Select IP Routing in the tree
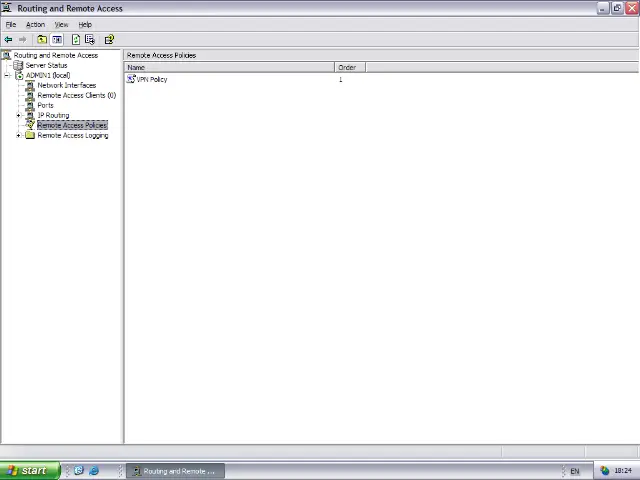This screenshot has height=480, width=640. click(53, 116)
